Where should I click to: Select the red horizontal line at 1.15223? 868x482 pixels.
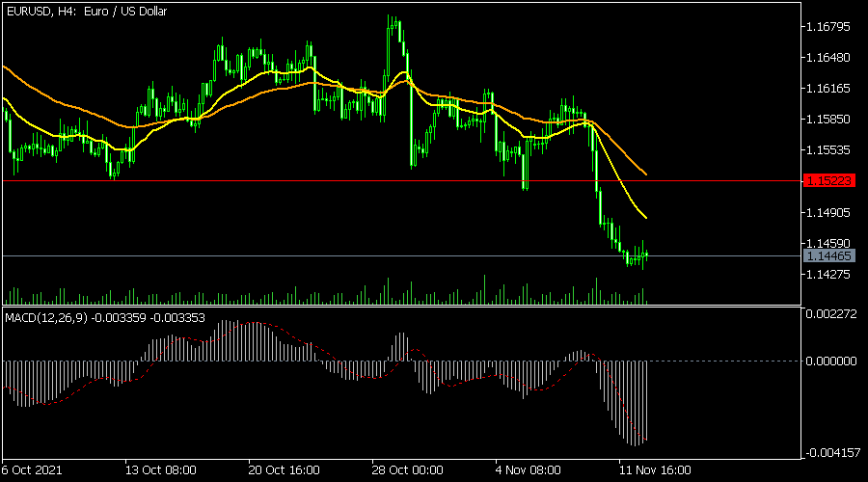coord(402,181)
